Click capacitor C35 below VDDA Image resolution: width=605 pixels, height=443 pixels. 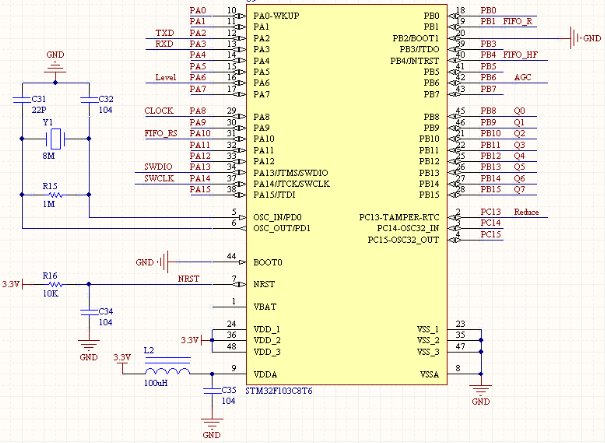click(212, 391)
